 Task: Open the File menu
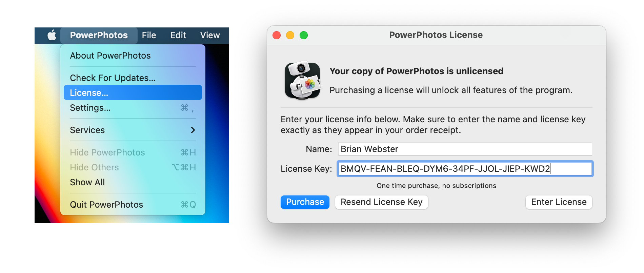(149, 35)
